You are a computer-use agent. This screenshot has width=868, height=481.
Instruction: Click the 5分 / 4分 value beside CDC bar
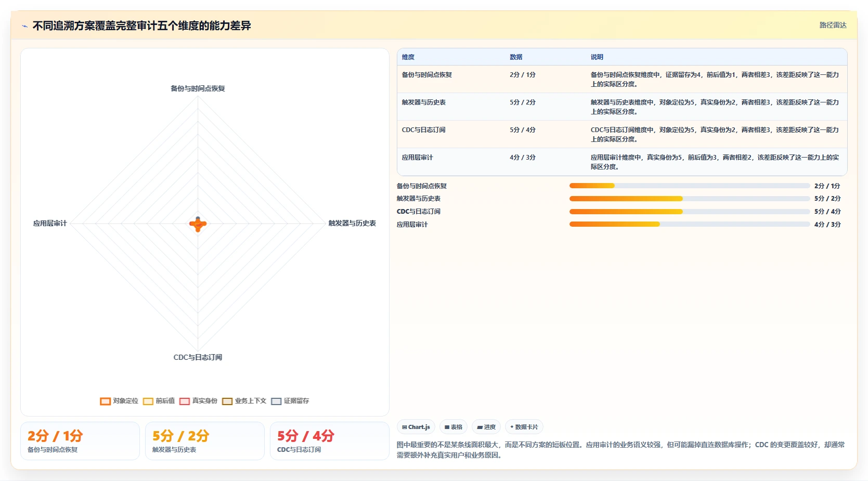click(827, 212)
